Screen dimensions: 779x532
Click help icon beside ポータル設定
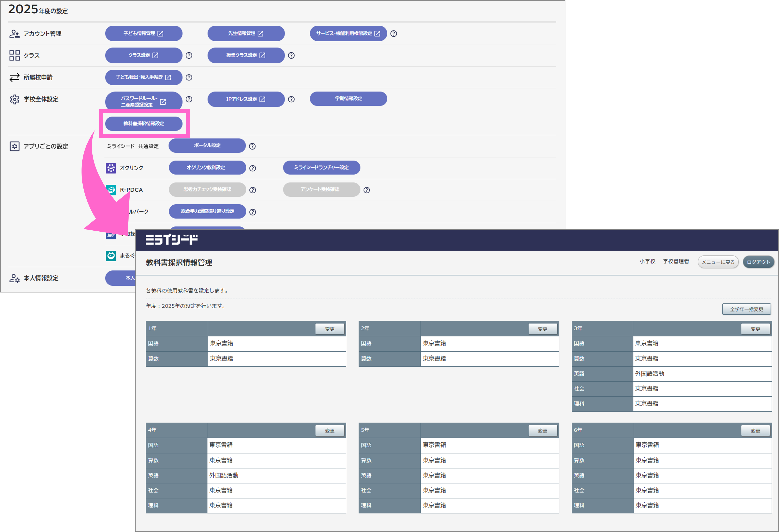[252, 146]
